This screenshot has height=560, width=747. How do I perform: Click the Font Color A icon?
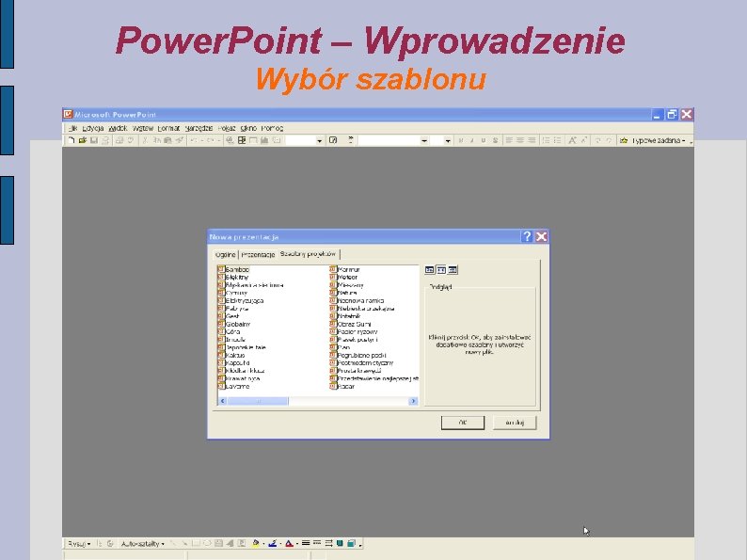(x=289, y=543)
